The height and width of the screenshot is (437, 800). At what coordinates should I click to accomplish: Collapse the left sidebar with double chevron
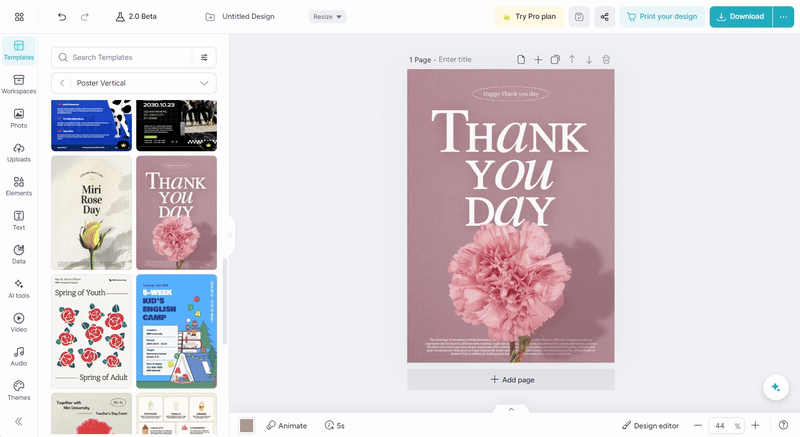point(19,421)
